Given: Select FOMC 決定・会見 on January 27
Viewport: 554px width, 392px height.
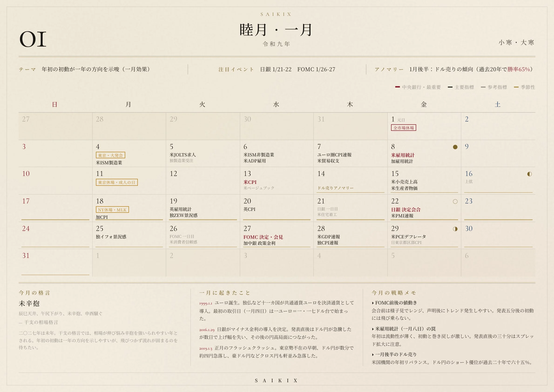Looking at the screenshot, I should coord(263,237).
